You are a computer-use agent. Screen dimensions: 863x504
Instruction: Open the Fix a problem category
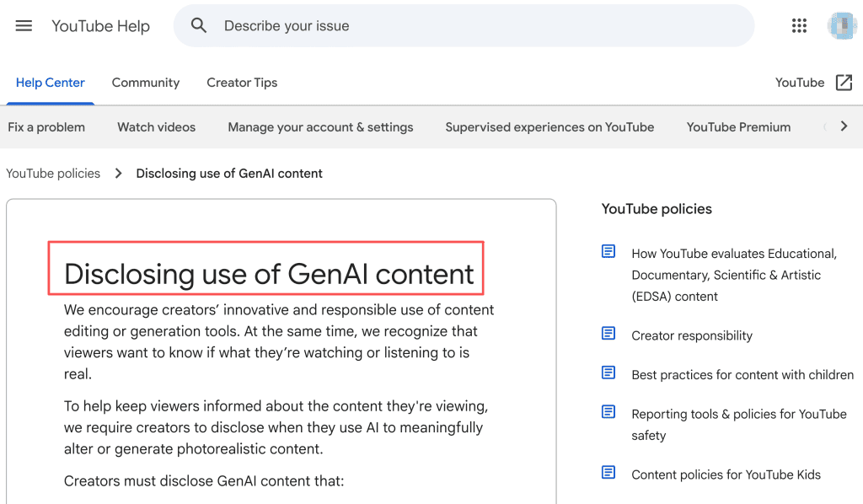pyautogui.click(x=46, y=127)
